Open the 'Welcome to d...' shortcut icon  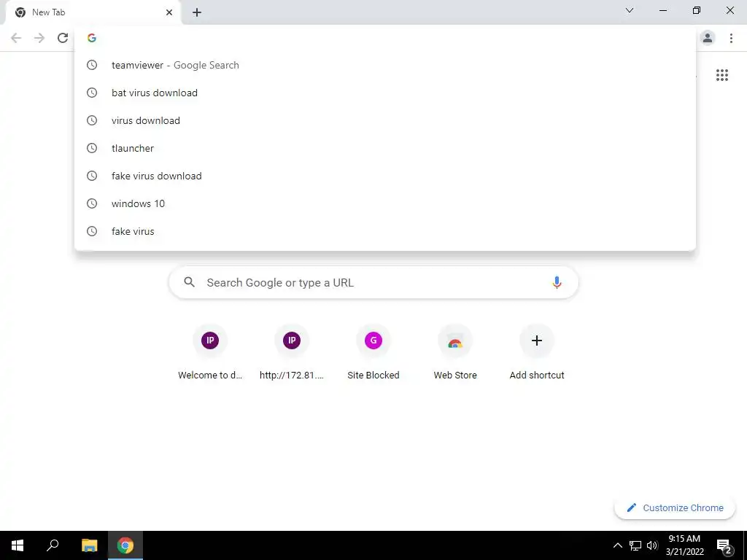(x=210, y=341)
